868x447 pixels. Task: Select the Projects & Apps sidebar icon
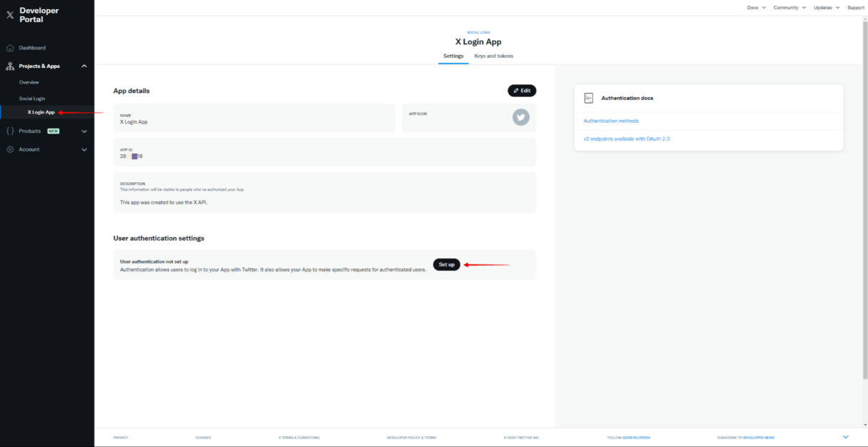click(x=10, y=66)
